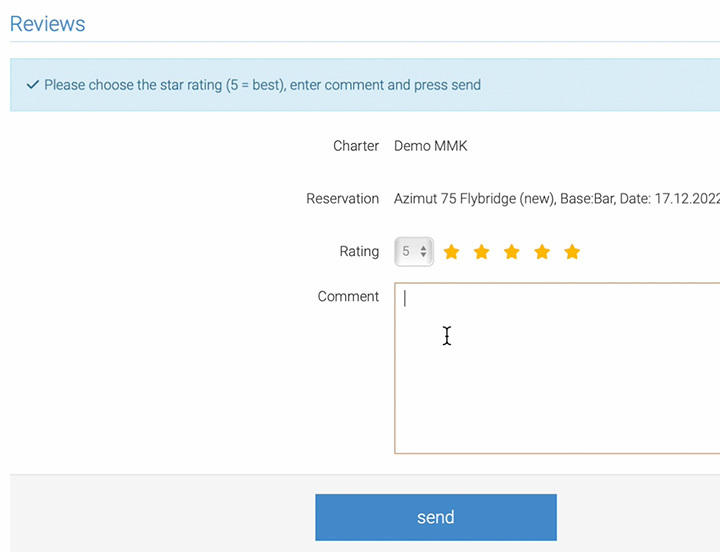
Task: Click gray footer bar beside send button
Action: [160, 516]
